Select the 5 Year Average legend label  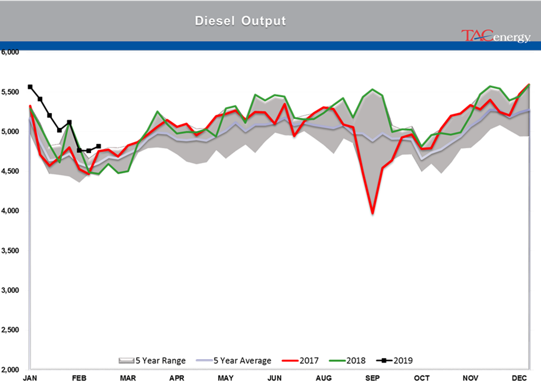pos(242,361)
